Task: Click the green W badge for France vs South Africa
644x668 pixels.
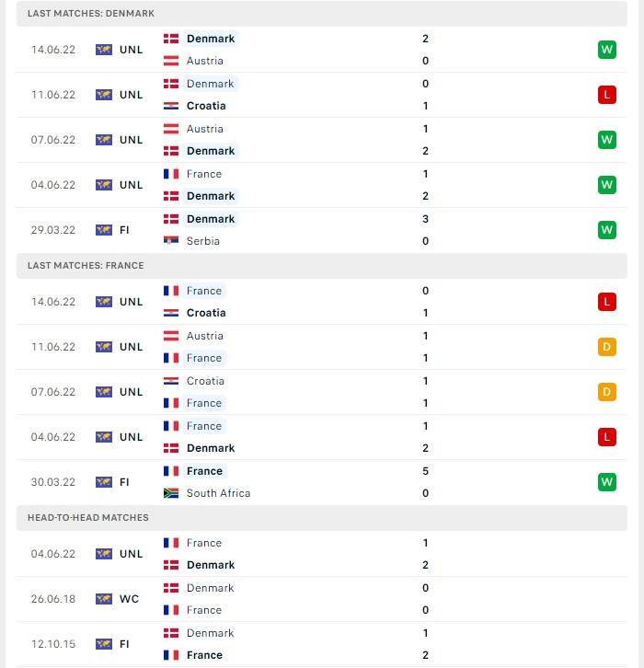Action: pos(606,482)
